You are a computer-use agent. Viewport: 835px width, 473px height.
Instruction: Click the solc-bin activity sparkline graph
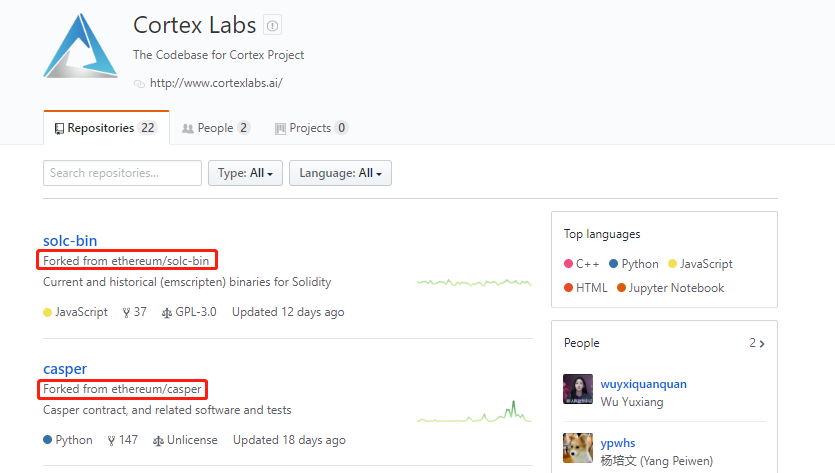pyautogui.click(x=474, y=282)
